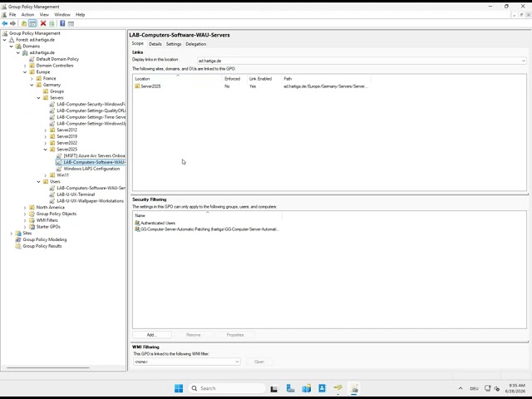
Task: Open Group Policy Results node
Action: tap(42, 246)
